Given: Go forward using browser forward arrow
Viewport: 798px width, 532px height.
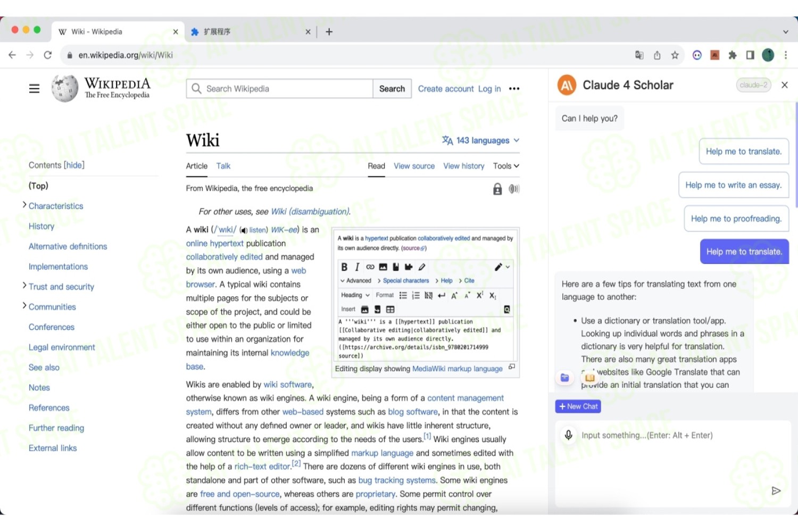Looking at the screenshot, I should point(30,55).
